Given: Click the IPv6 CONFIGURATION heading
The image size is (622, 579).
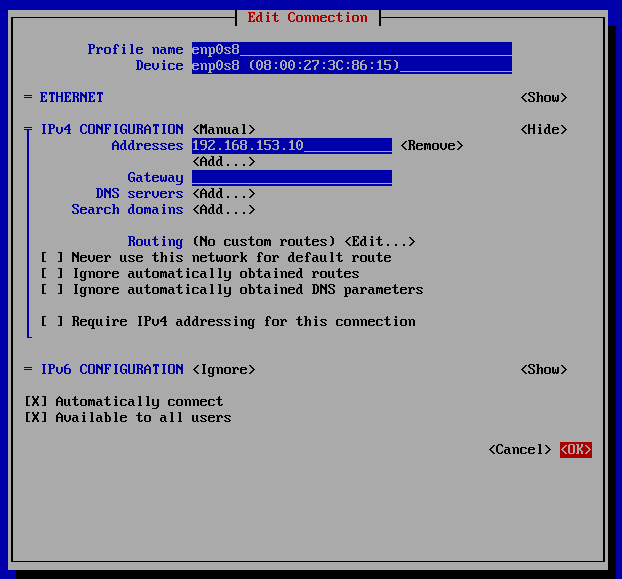Looking at the screenshot, I should click(112, 370).
